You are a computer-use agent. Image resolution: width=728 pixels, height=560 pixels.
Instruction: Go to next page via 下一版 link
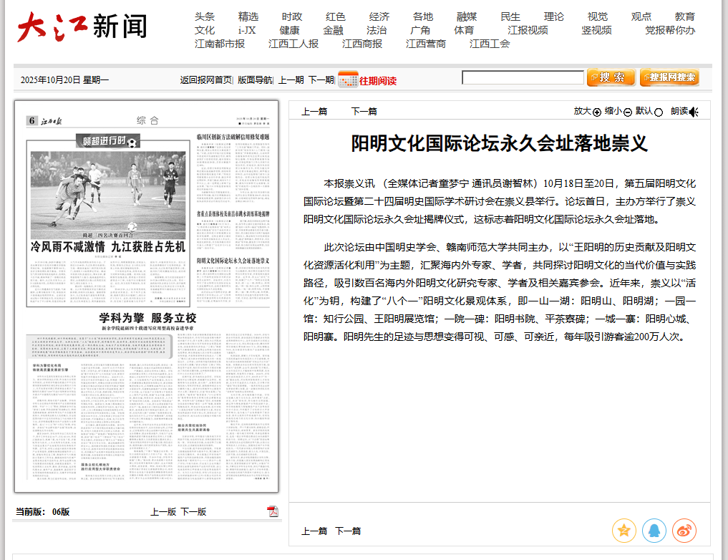pyautogui.click(x=193, y=511)
